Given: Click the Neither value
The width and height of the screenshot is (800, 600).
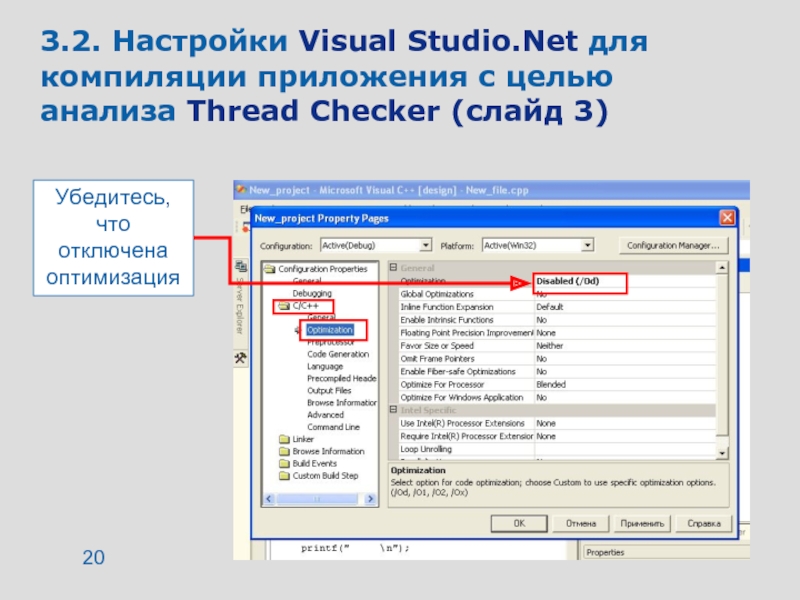Looking at the screenshot, I should pos(549,346).
